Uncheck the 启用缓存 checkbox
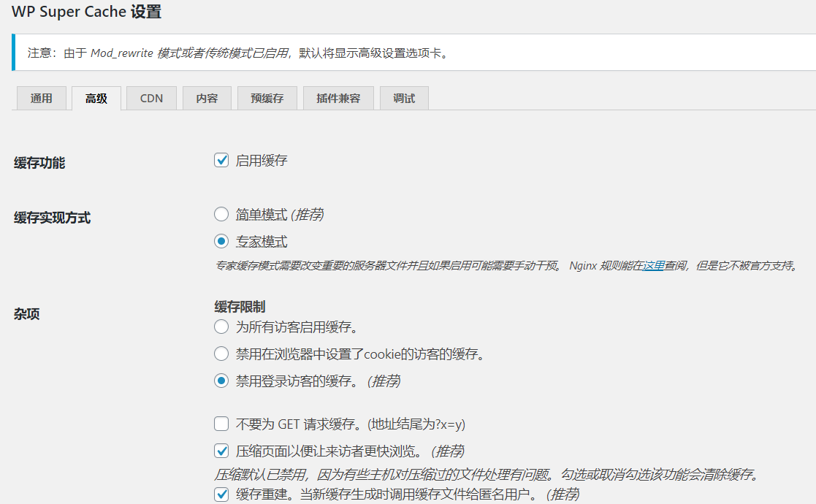816x504 pixels. (221, 161)
